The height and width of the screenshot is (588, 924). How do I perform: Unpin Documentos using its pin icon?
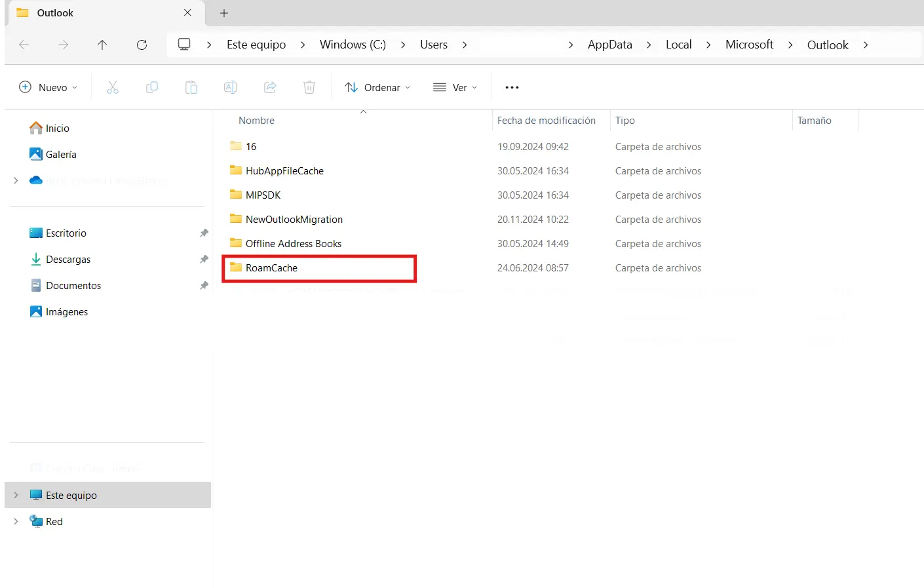coord(204,286)
